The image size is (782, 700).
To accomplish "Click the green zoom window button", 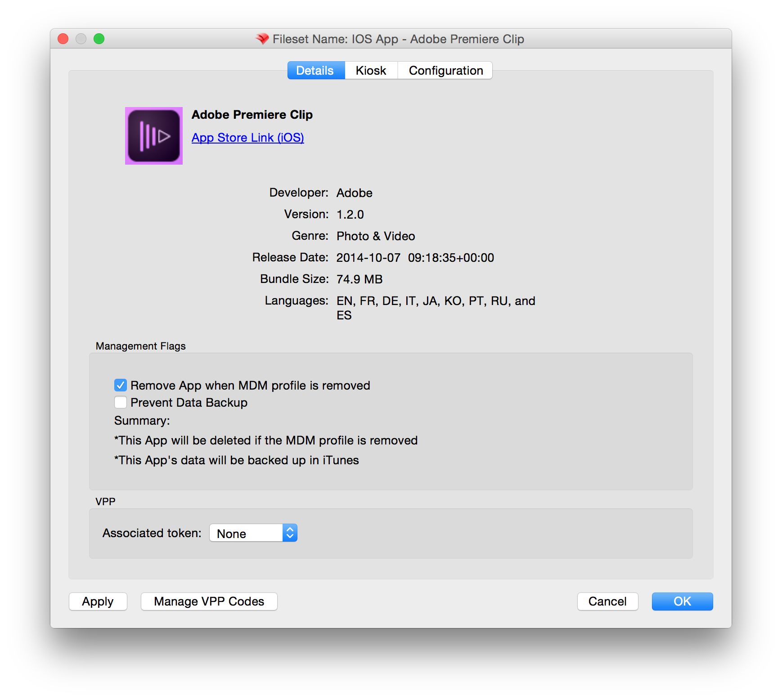I will [x=99, y=39].
